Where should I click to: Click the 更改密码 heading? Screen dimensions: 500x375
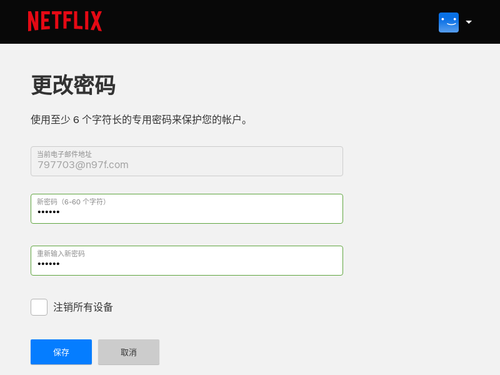pos(73,85)
